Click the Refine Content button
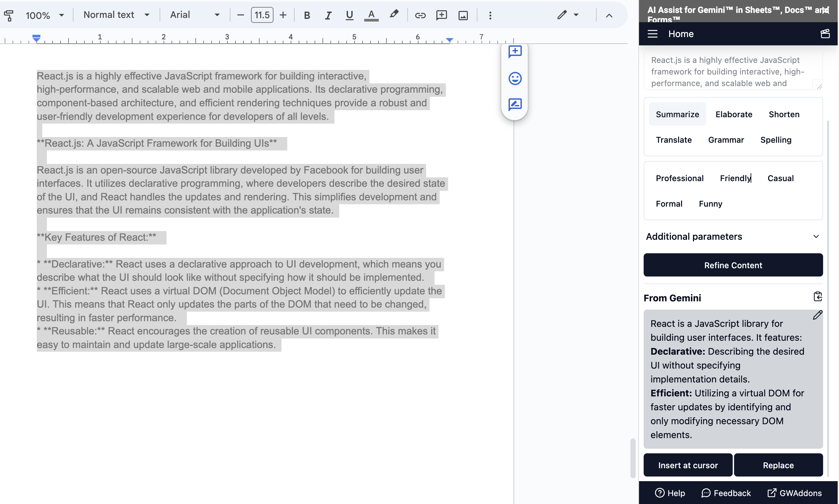Viewport: 839px width, 504px height. (x=733, y=265)
